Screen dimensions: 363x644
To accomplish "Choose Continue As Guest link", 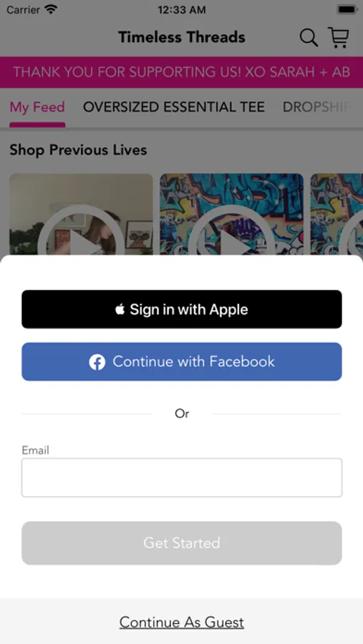I will 182,623.
